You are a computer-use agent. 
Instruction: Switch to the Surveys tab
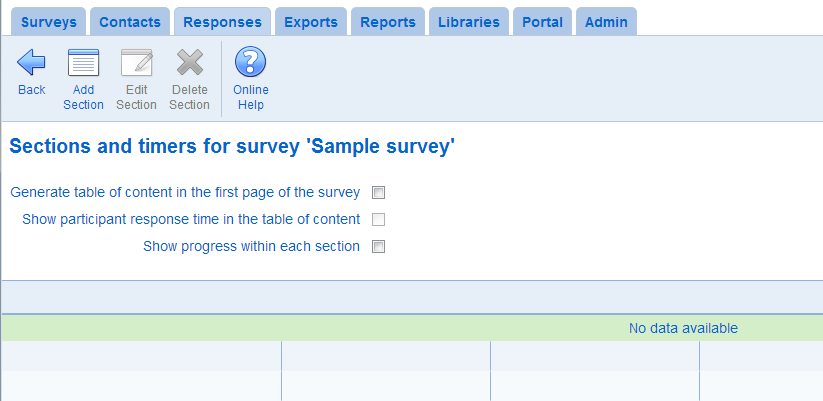(49, 22)
